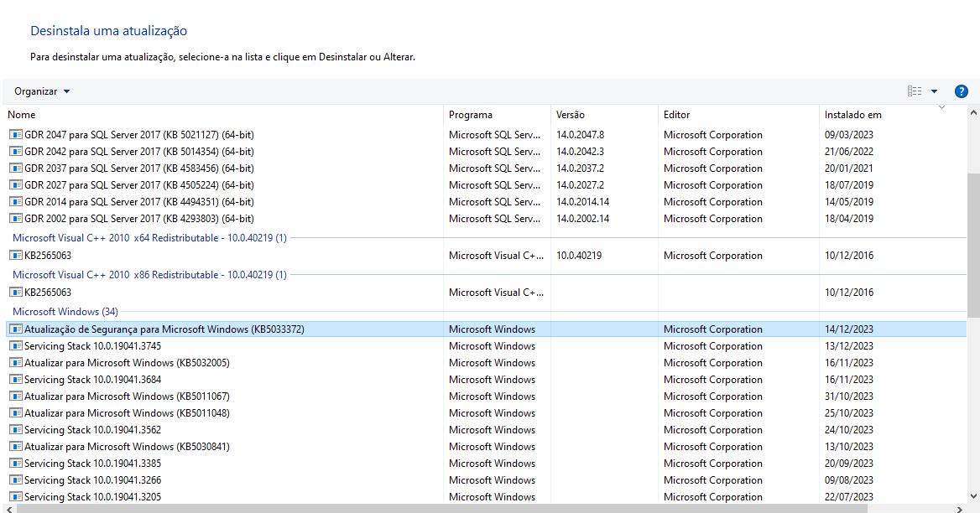The height and width of the screenshot is (513, 980).
Task: Click icon of Servicing Stack 10.0.19041.3266
Action: [x=16, y=480]
